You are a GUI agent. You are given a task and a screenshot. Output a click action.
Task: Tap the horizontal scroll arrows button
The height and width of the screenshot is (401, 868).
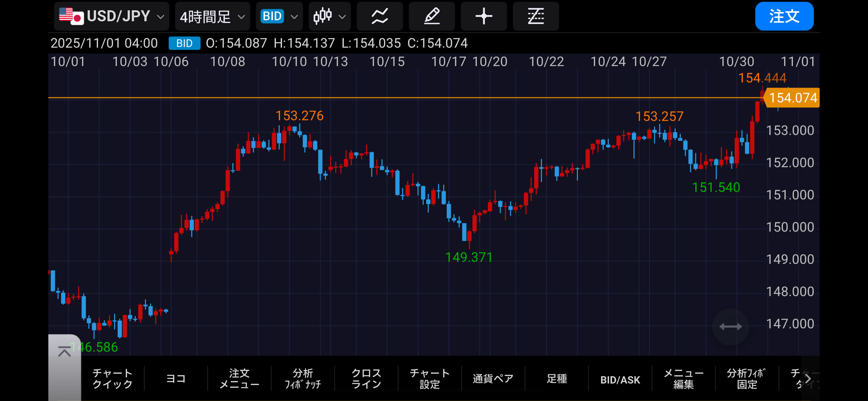[x=730, y=326]
